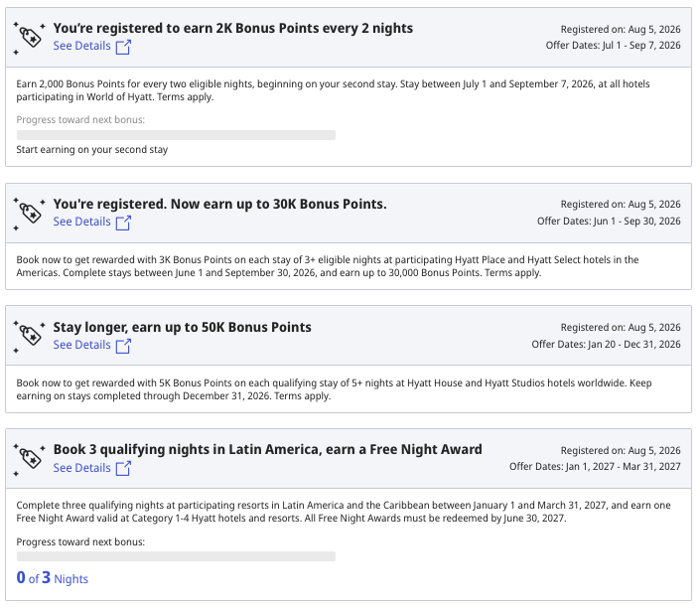Image resolution: width=700 pixels, height=610 pixels.
Task: Click 'Progress toward next bonus:' label in Latin America offer
Action: coord(80,542)
